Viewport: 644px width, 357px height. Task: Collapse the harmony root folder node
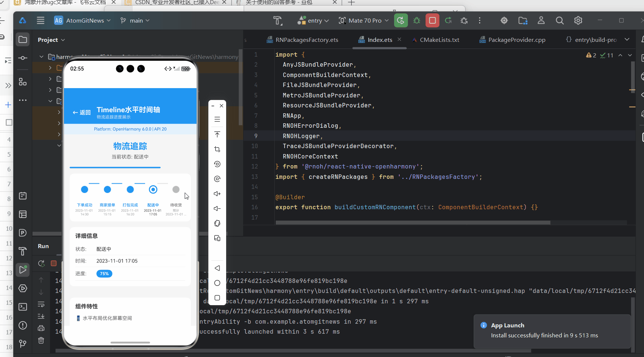tap(41, 57)
